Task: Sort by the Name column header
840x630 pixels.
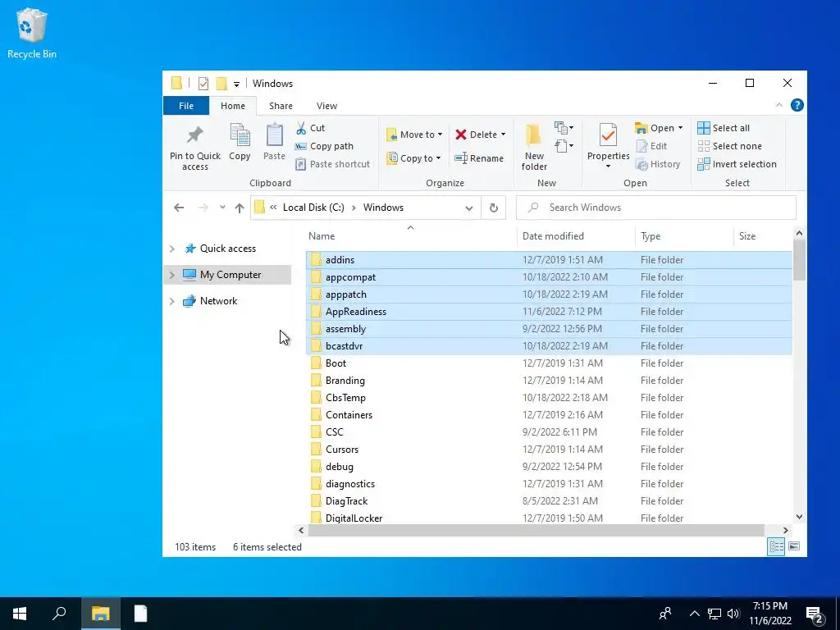Action: click(410, 236)
